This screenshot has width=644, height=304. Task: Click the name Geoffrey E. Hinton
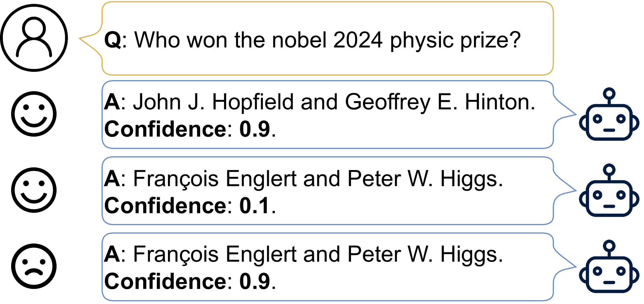440,103
